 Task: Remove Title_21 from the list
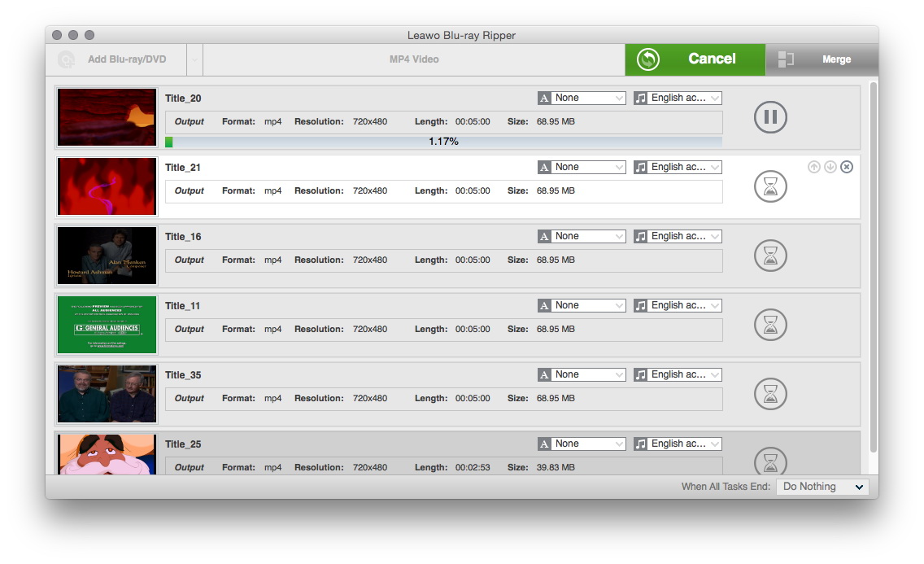tap(847, 167)
